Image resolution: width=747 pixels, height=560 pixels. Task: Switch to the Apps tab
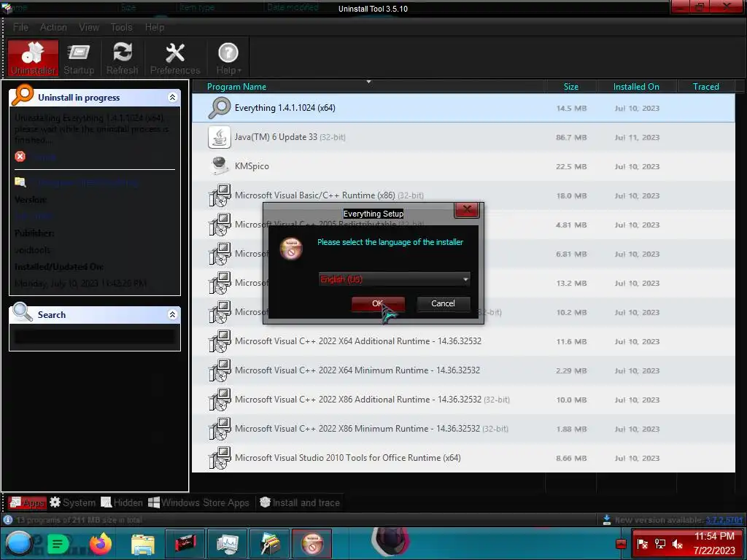[28, 502]
